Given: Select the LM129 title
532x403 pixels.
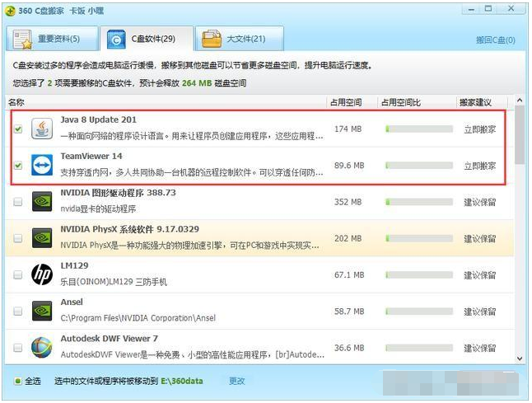Looking at the screenshot, I should pyautogui.click(x=74, y=265).
